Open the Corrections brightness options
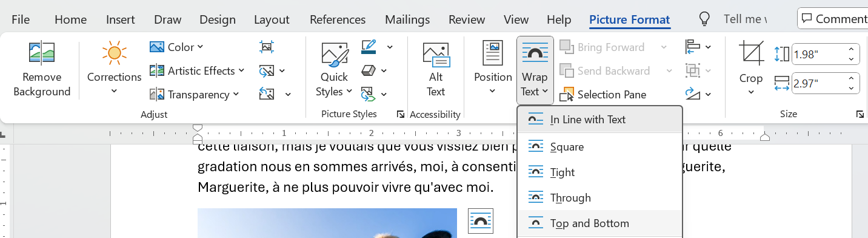Viewport: 868px width, 238px height. [114, 69]
